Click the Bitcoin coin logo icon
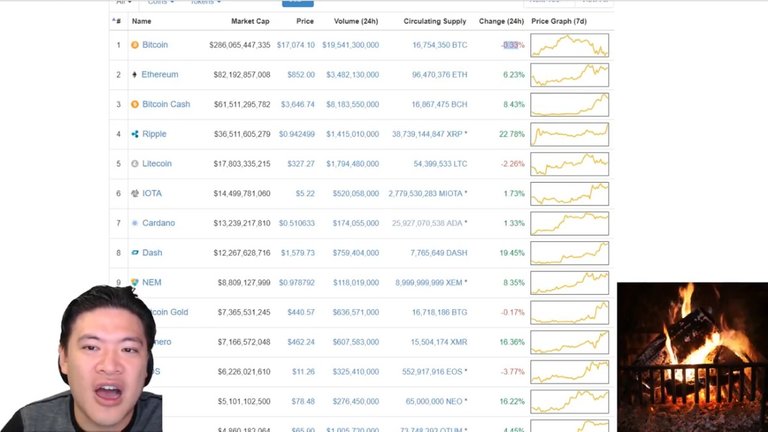The image size is (768, 432). (135, 45)
